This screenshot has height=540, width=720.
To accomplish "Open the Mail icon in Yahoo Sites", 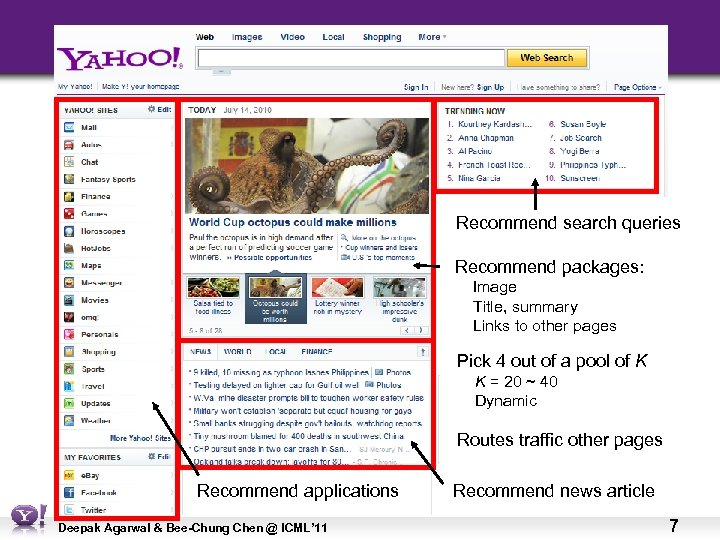I will 69,127.
